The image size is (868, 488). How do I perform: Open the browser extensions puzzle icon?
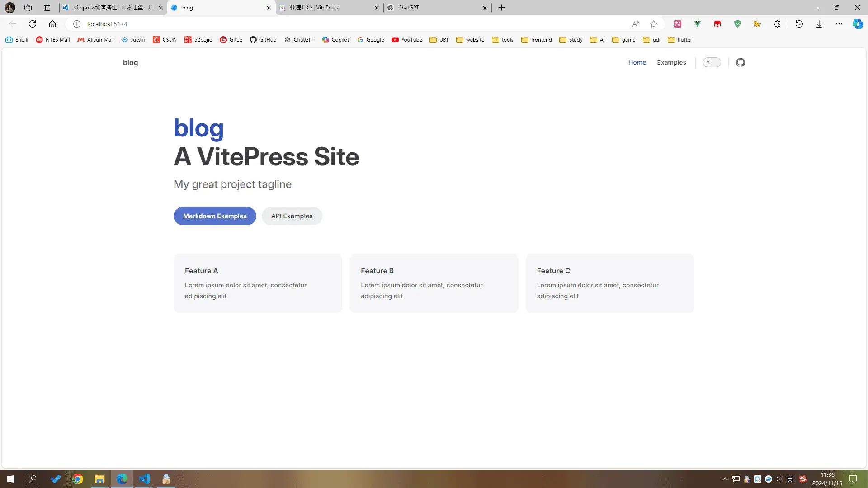[x=777, y=24]
